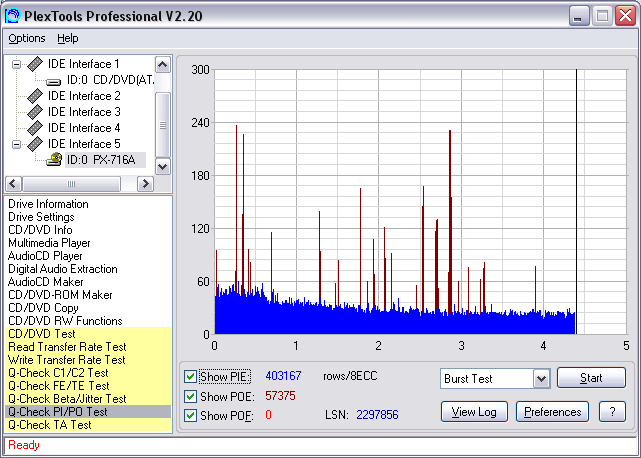The width and height of the screenshot is (641, 458).
Task: Click tree scroll down arrow
Action: tap(163, 166)
